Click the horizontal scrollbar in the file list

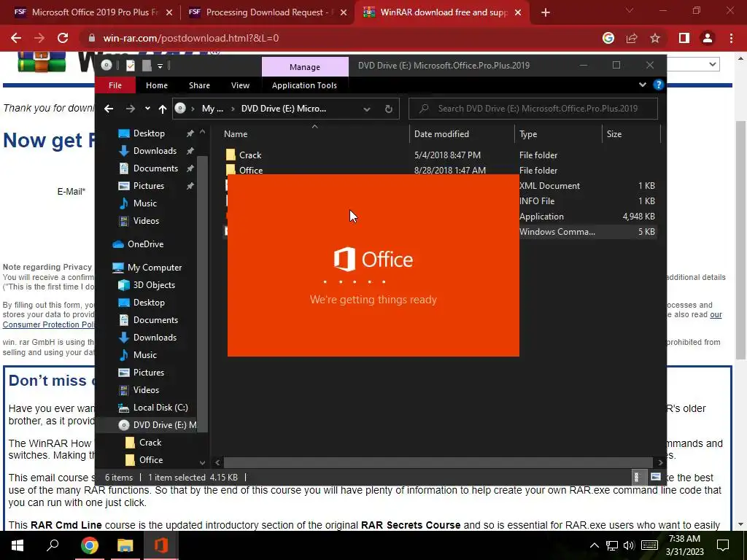[x=438, y=462]
